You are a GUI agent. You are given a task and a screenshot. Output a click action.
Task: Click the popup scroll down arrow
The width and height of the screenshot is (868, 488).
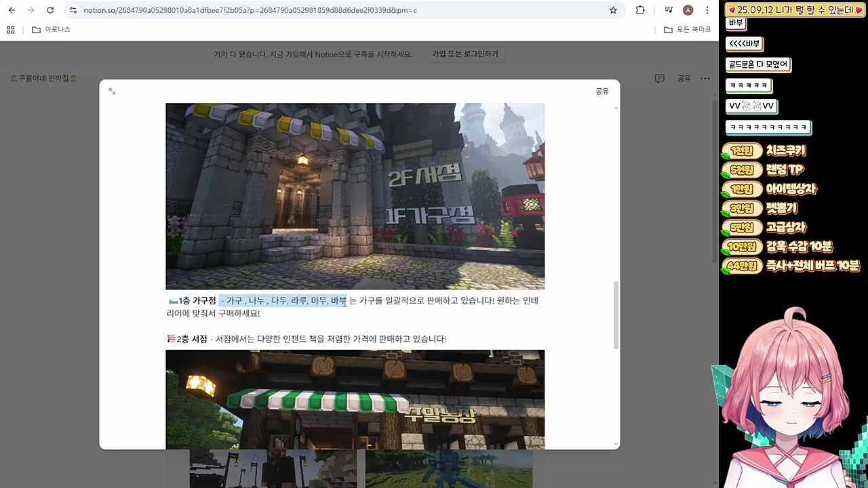click(616, 445)
